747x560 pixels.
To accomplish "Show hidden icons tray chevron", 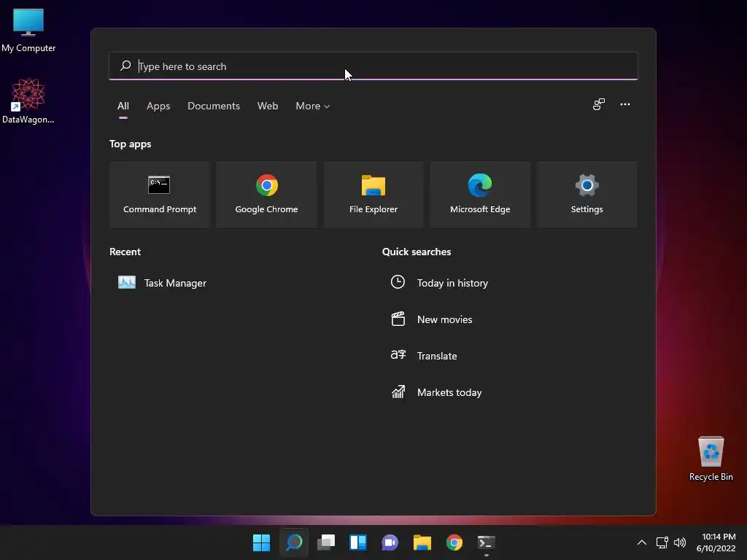I will [x=642, y=542].
